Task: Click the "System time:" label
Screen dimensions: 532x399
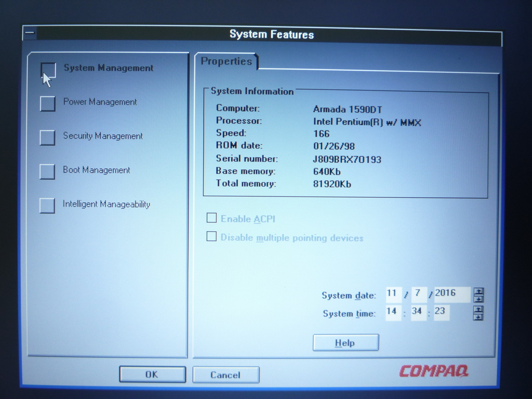Action: point(349,313)
